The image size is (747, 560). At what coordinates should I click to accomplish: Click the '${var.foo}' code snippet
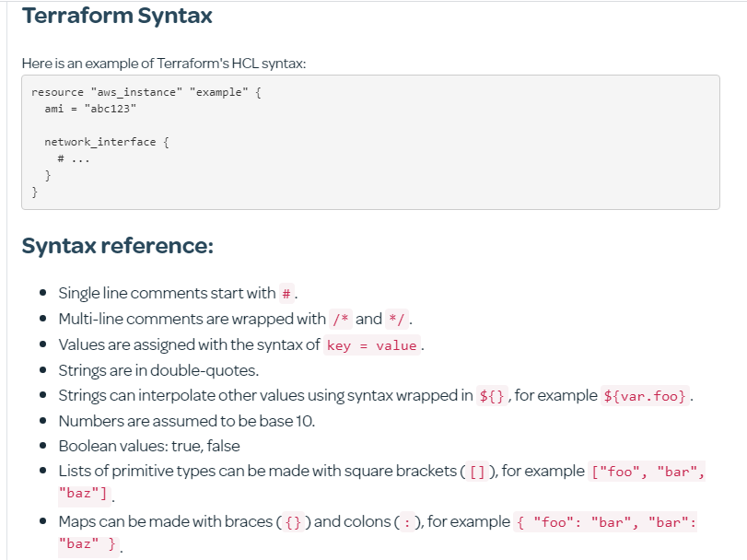click(x=645, y=396)
